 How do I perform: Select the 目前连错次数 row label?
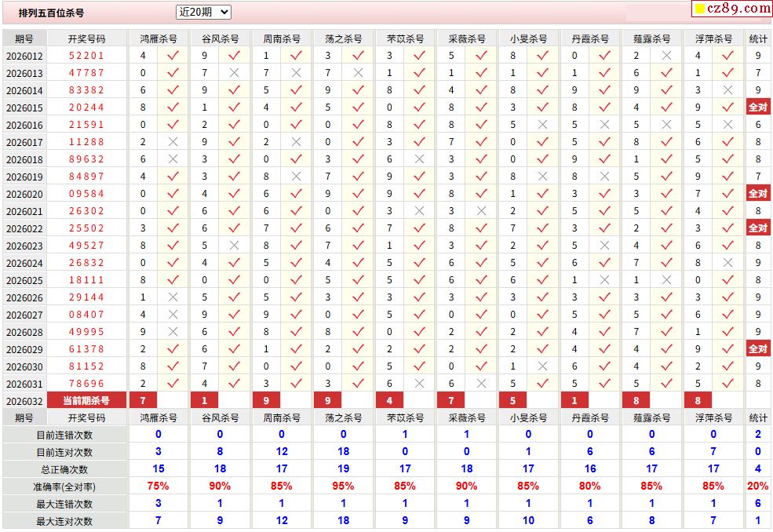click(64, 435)
